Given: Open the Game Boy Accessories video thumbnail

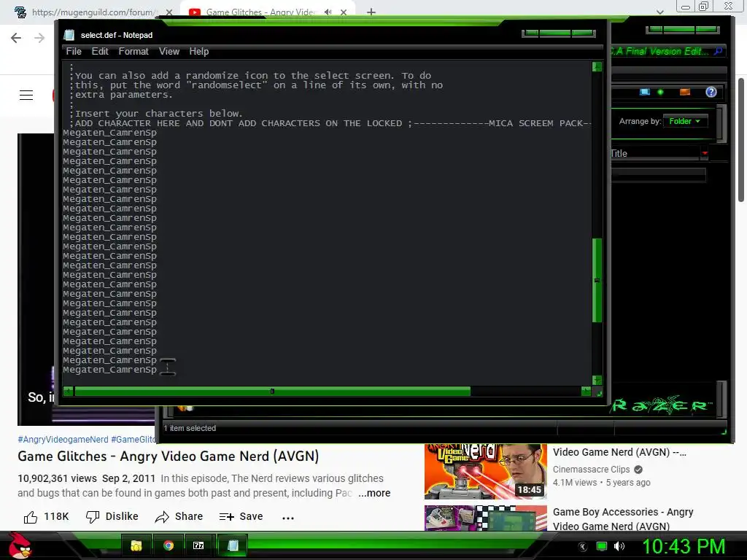Looking at the screenshot, I should coord(485,518).
